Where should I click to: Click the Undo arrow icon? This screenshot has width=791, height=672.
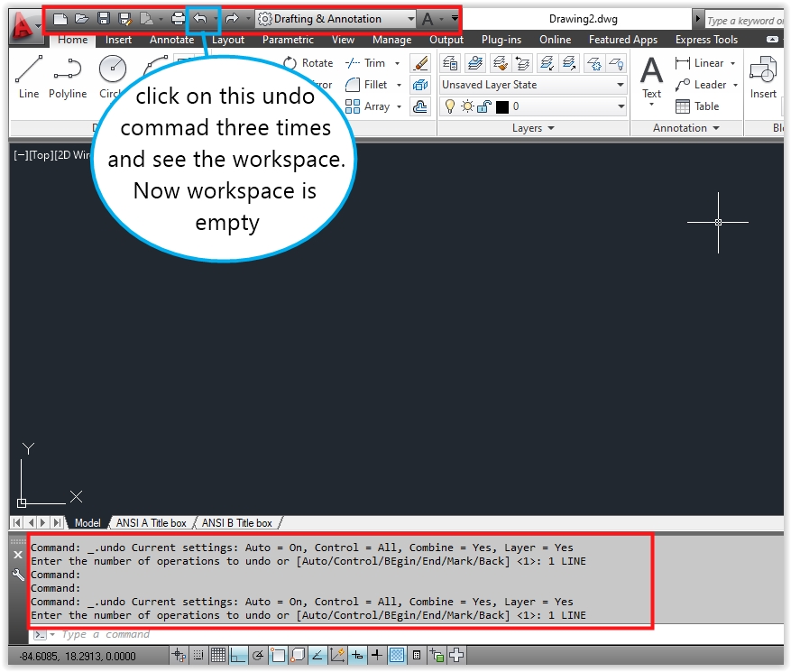pos(200,19)
